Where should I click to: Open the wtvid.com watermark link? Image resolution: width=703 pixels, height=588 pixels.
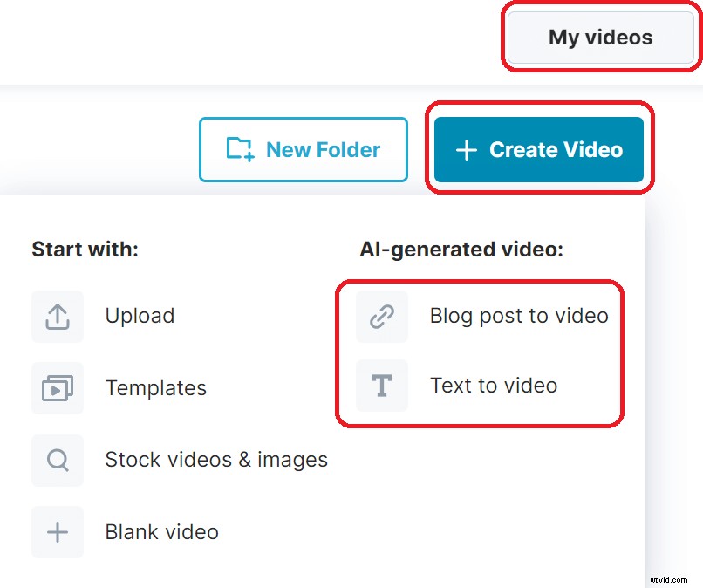pyautogui.click(x=670, y=578)
